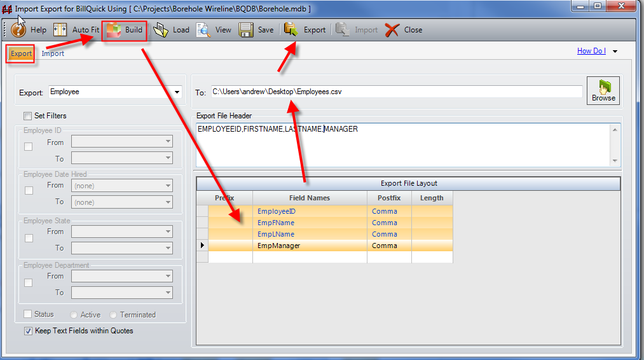Open the How Do I link

coord(591,51)
